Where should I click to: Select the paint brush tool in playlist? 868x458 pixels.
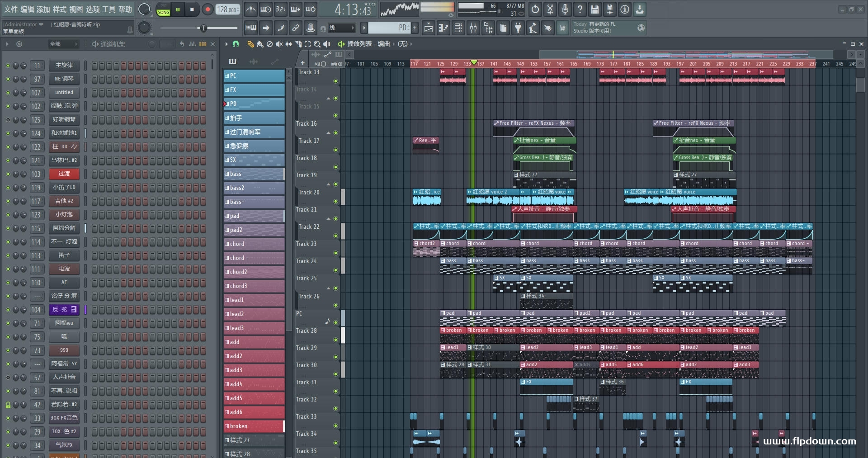[260, 44]
